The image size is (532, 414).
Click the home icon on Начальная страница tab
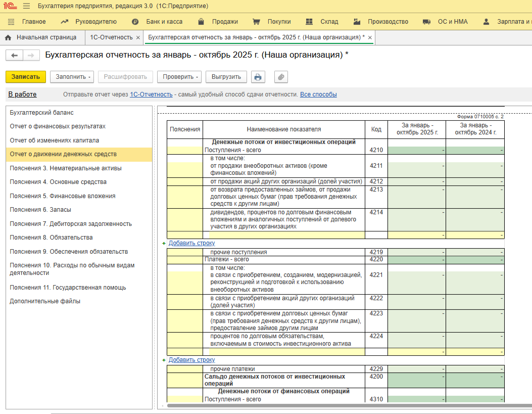[x=8, y=37]
